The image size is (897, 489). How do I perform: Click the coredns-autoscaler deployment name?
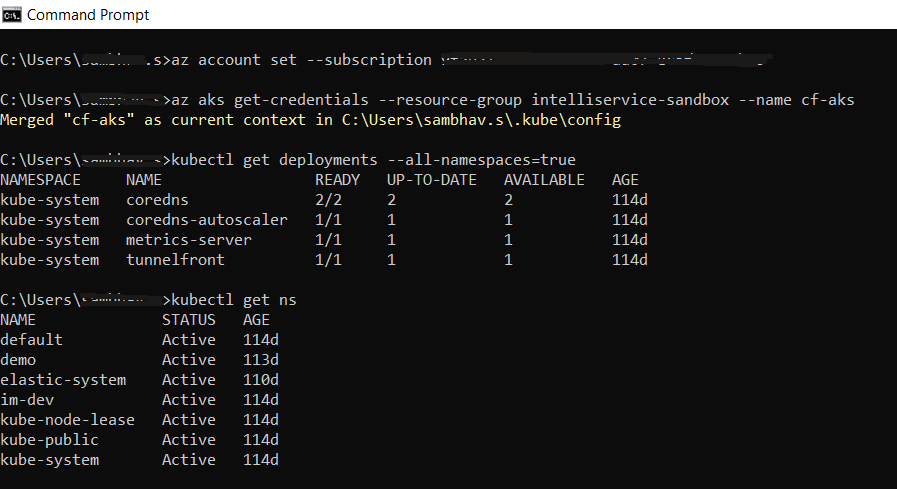(x=207, y=220)
